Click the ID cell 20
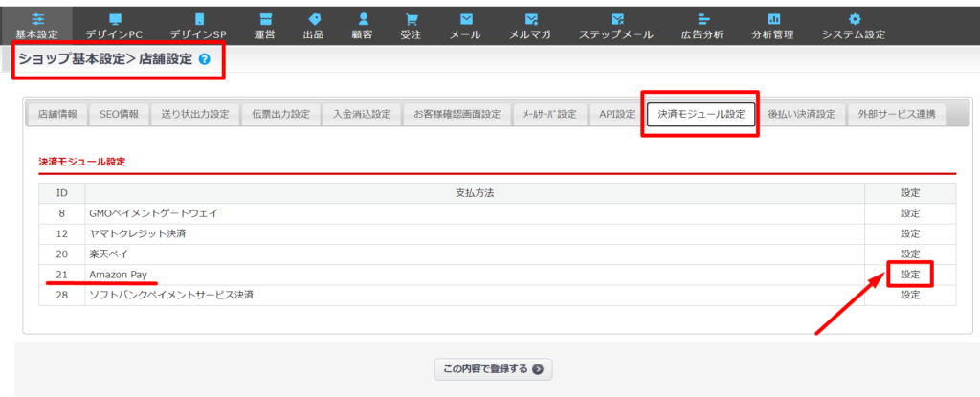 62,254
